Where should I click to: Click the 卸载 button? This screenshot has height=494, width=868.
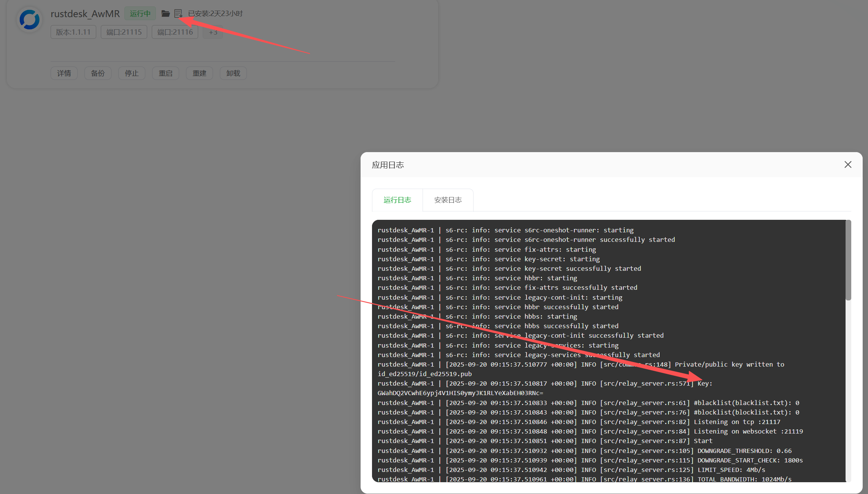point(233,73)
